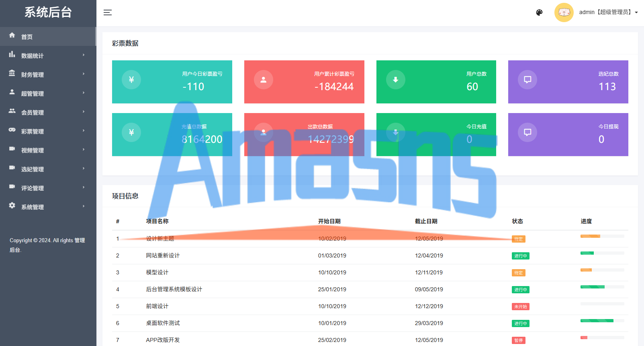Click the 系统后台 logo title
Screen dimensions: 644x346
coord(48,12)
